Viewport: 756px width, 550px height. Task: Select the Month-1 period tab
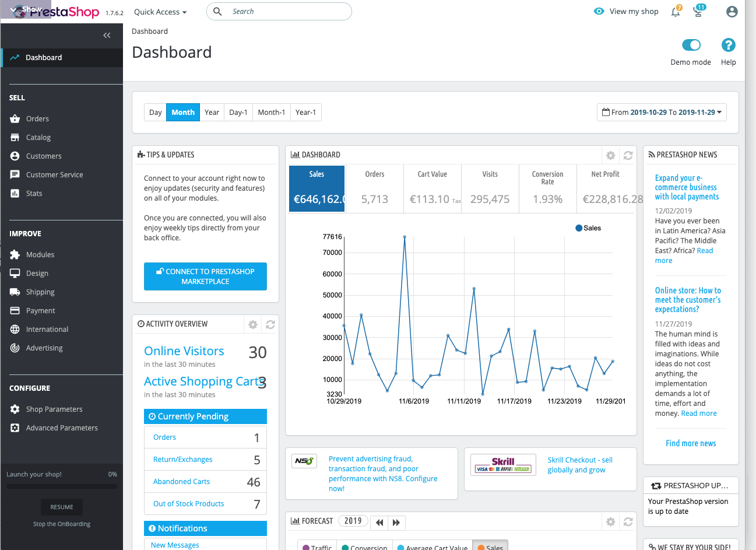pos(272,113)
